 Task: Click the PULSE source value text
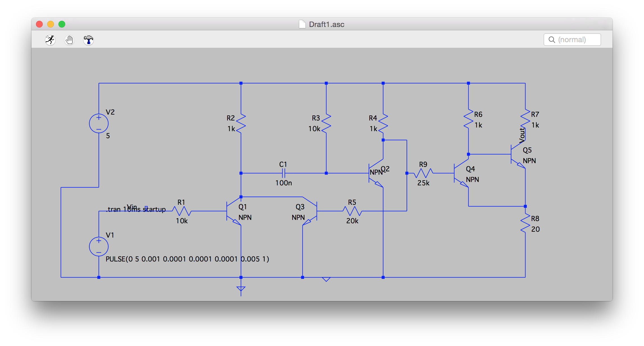pyautogui.click(x=187, y=259)
